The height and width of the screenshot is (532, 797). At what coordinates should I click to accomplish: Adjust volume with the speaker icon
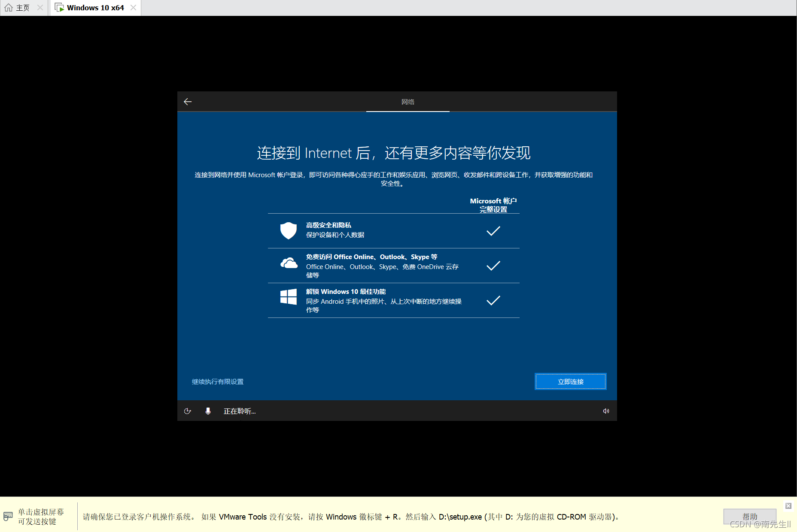606,411
